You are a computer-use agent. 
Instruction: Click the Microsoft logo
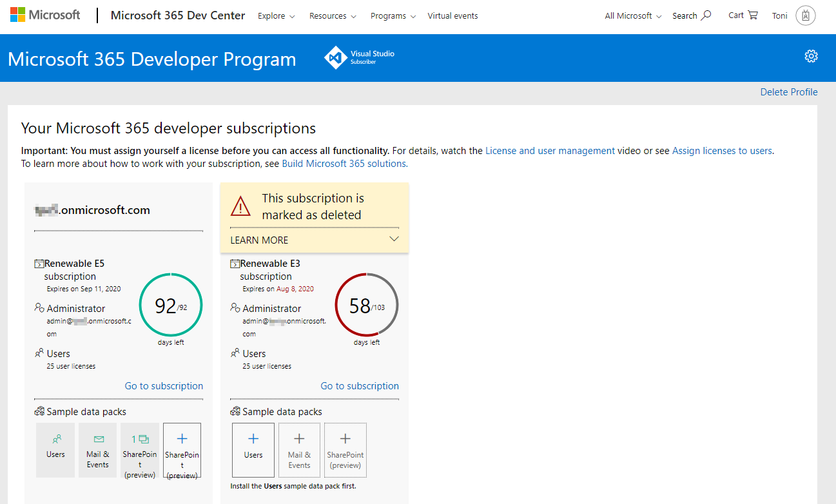click(x=45, y=15)
